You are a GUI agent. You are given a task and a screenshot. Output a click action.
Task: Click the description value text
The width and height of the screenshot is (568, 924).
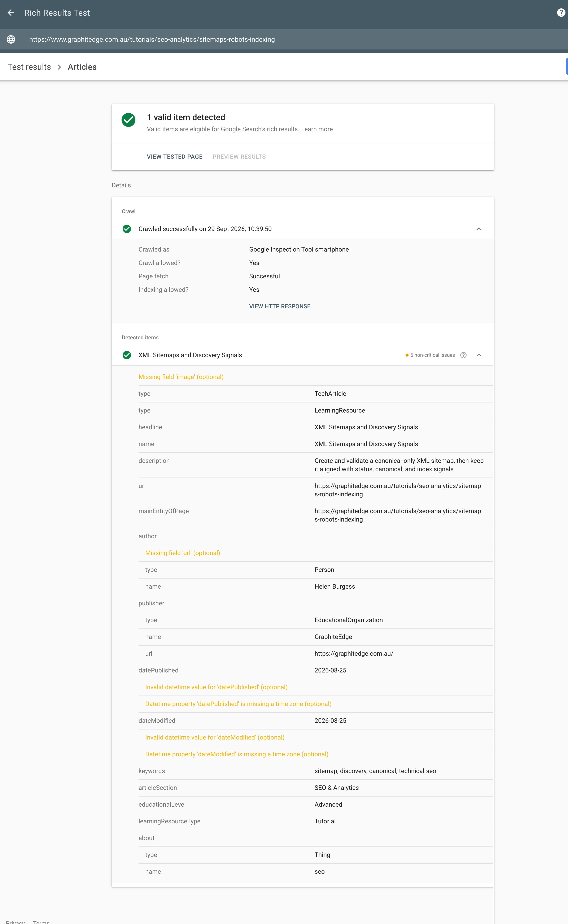(399, 465)
